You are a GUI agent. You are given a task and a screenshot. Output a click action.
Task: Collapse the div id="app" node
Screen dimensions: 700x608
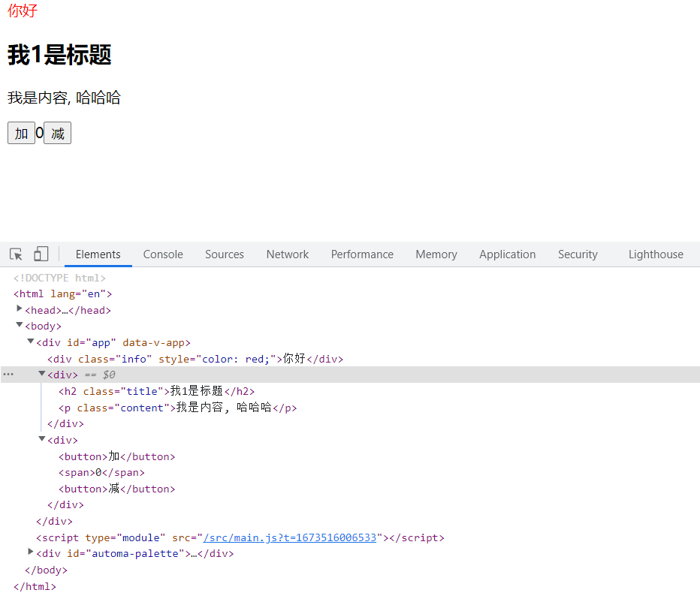point(30,342)
